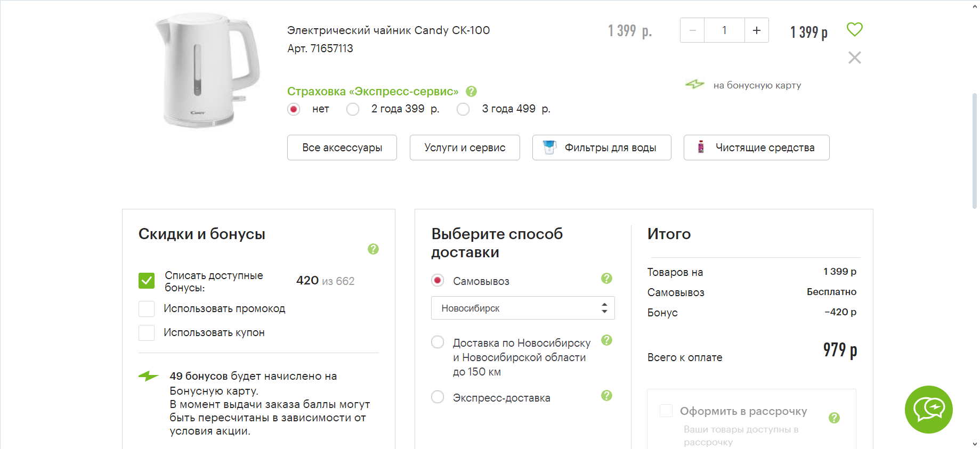Image resolution: width=980 pixels, height=449 pixels.
Task: Open help for Экспресс-сервис insurance
Action: [x=471, y=92]
